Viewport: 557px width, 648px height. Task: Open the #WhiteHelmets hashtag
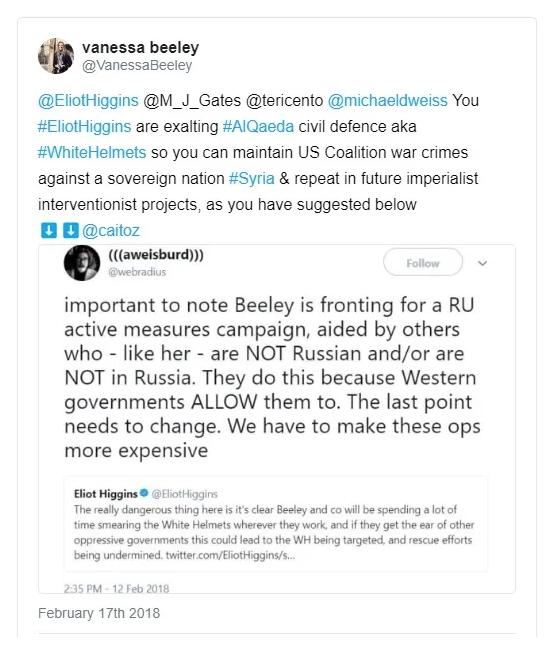tap(92, 152)
